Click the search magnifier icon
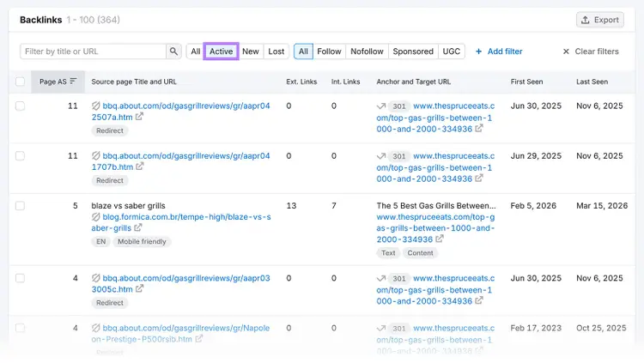Screen dimensions: 644x363 (173, 51)
